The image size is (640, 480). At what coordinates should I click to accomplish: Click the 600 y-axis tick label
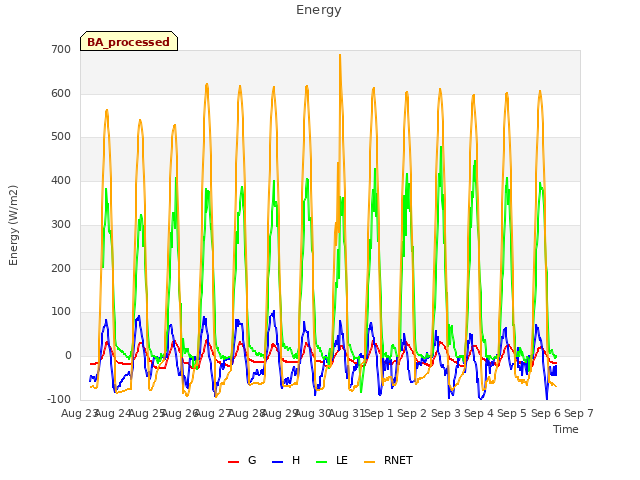point(61,93)
